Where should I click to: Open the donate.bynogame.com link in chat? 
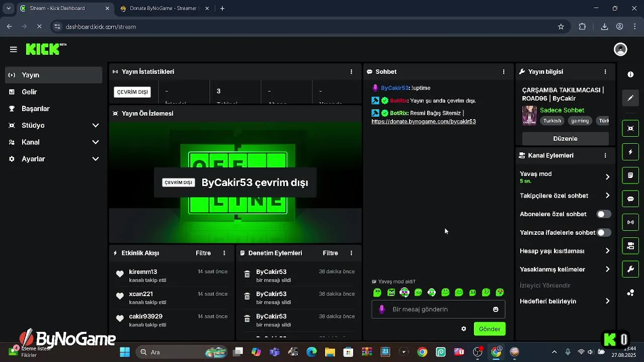424,121
